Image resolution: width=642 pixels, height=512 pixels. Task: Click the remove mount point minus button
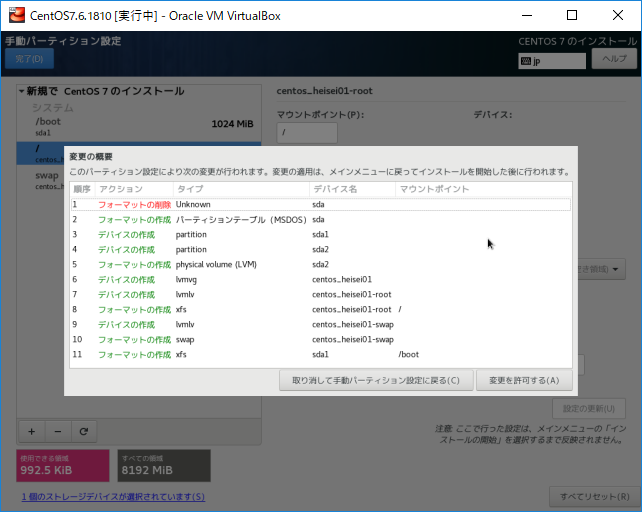pos(58,431)
